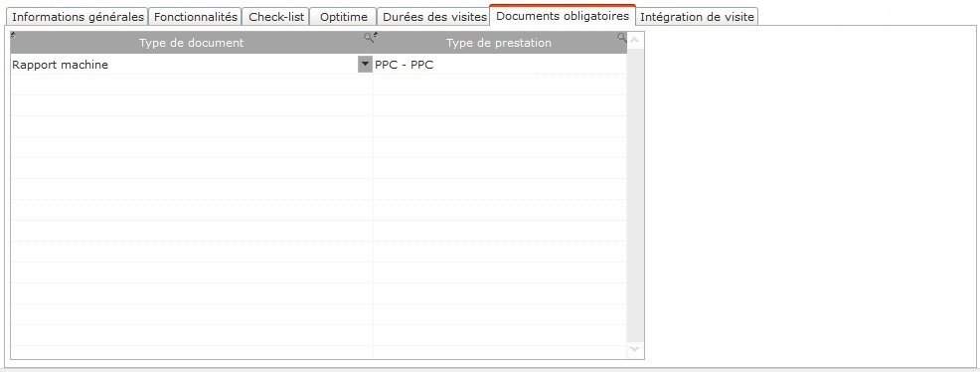The width and height of the screenshot is (980, 372).
Task: Open Durées des visites tab
Action: click(x=434, y=17)
